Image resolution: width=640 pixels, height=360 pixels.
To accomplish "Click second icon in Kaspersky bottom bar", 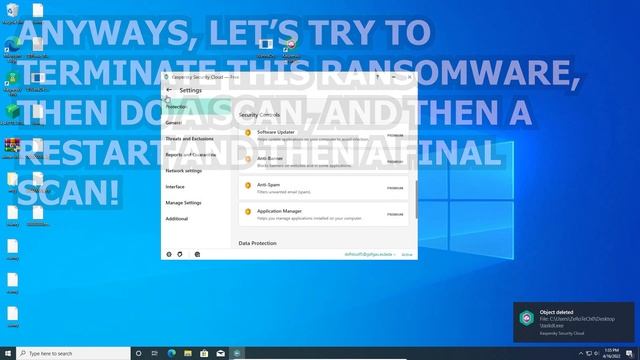I will click(x=180, y=254).
